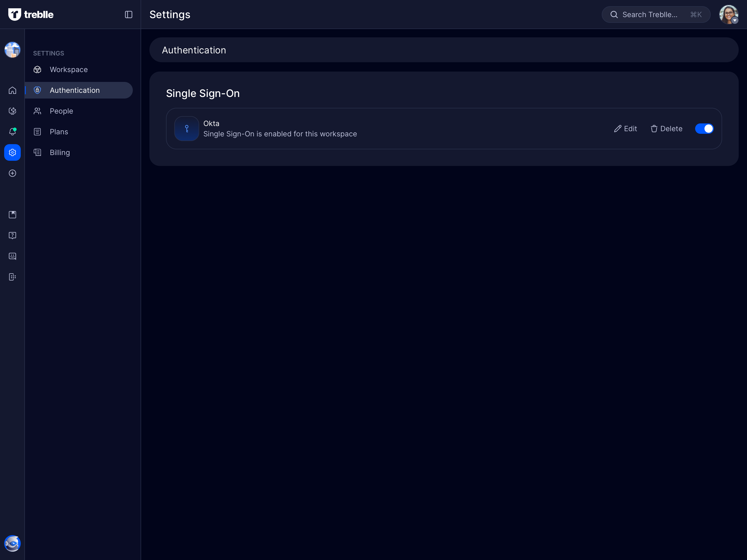
Task: Click the home navigation icon
Action: 12,90
